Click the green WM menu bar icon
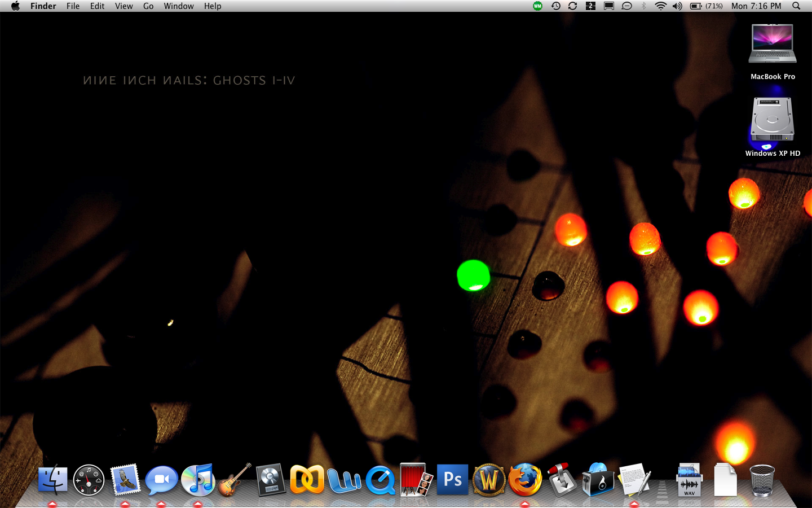The height and width of the screenshot is (508, 812). coord(537,6)
